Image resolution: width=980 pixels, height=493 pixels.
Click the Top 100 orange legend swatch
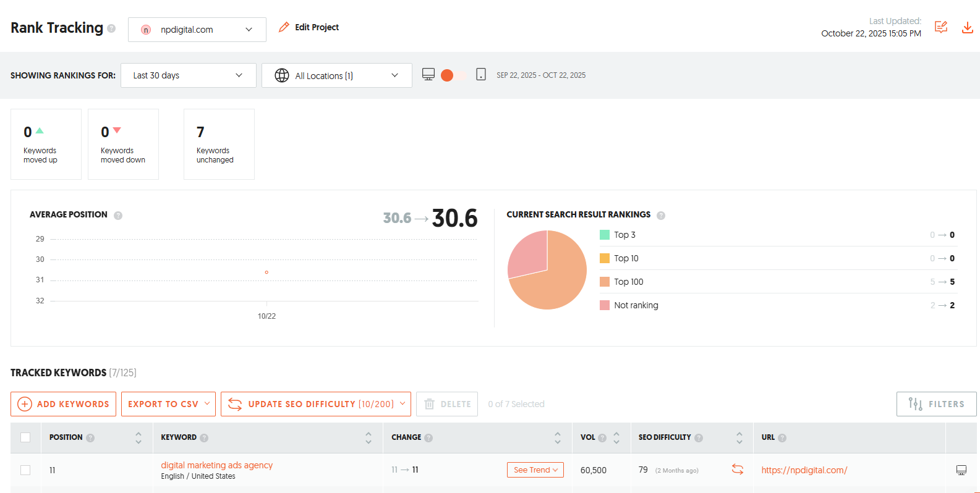[x=605, y=282]
